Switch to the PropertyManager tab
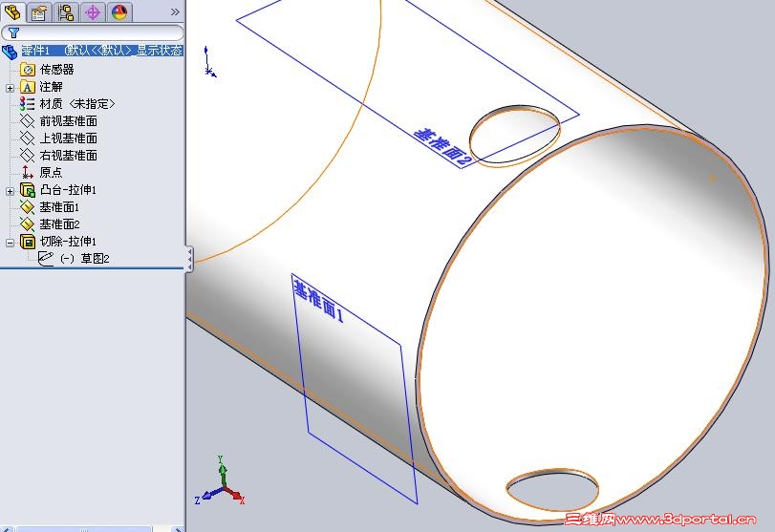The image size is (775, 532). (x=39, y=12)
